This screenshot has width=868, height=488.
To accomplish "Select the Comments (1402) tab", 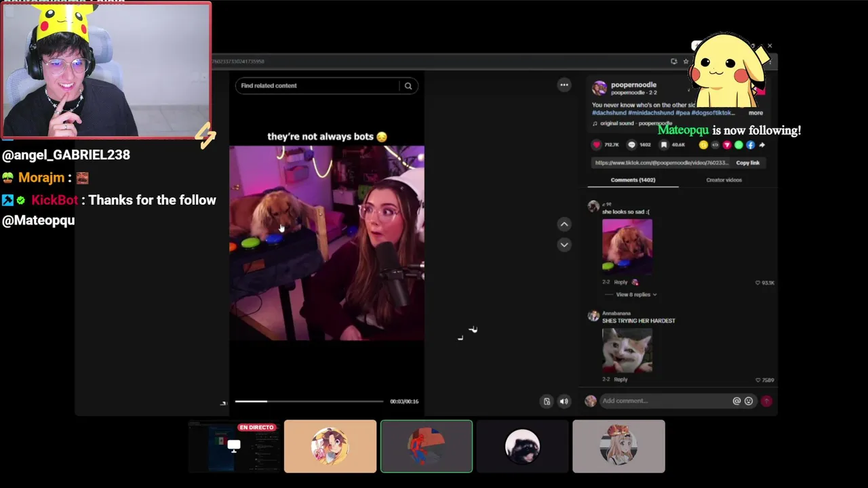I will (633, 180).
